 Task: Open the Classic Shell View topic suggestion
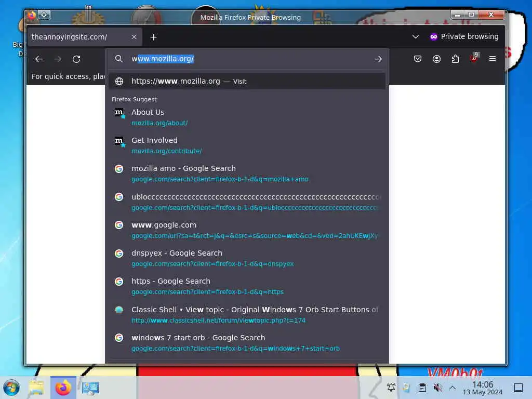(247, 314)
